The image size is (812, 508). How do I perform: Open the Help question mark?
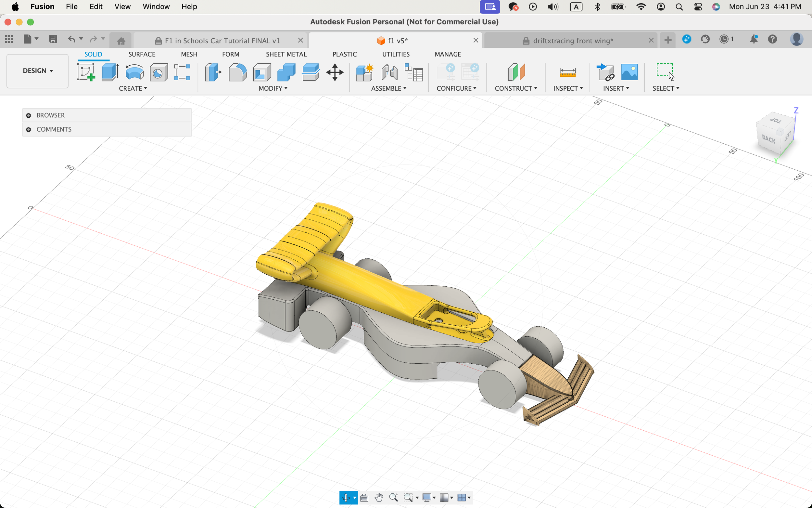click(772, 39)
